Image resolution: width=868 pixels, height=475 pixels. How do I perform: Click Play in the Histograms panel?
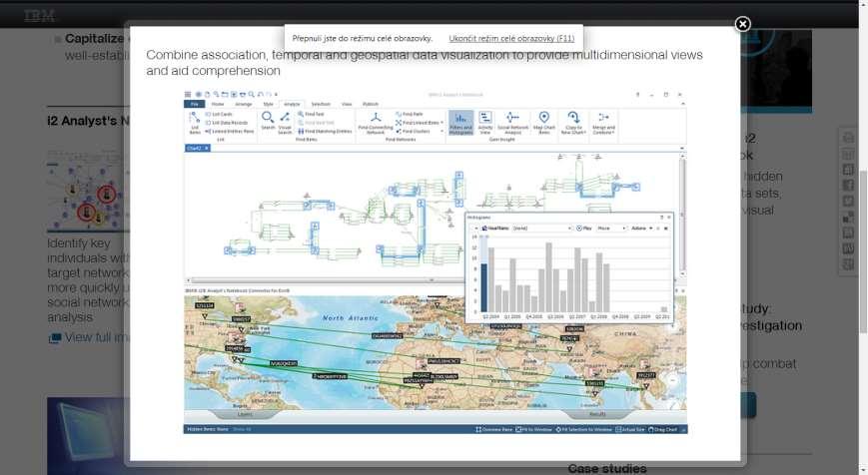(x=584, y=229)
